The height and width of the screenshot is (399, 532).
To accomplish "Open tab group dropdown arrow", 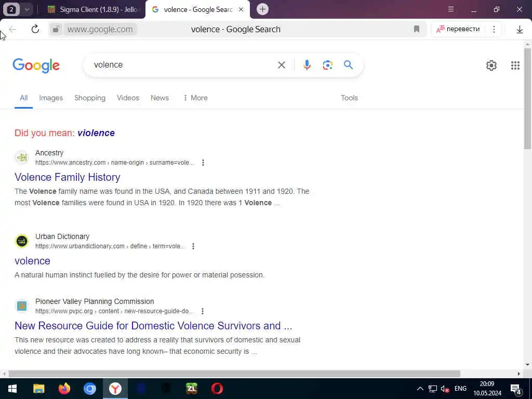I will coord(27,9).
